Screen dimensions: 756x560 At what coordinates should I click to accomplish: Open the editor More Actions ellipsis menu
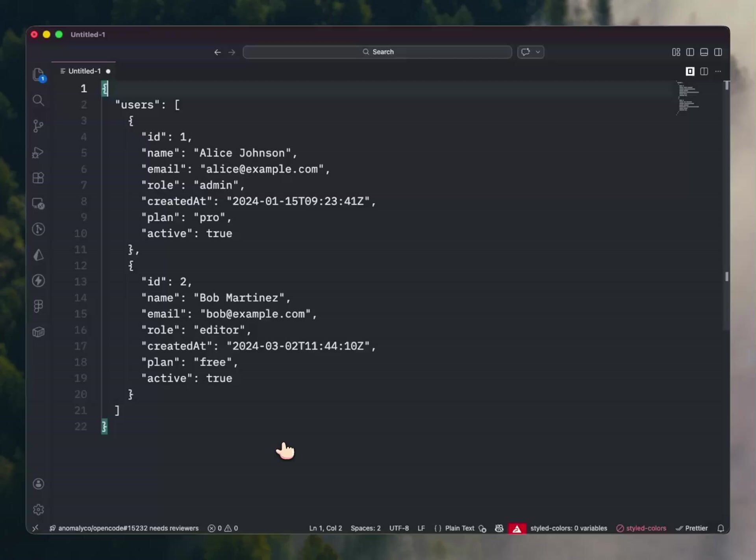tap(718, 71)
